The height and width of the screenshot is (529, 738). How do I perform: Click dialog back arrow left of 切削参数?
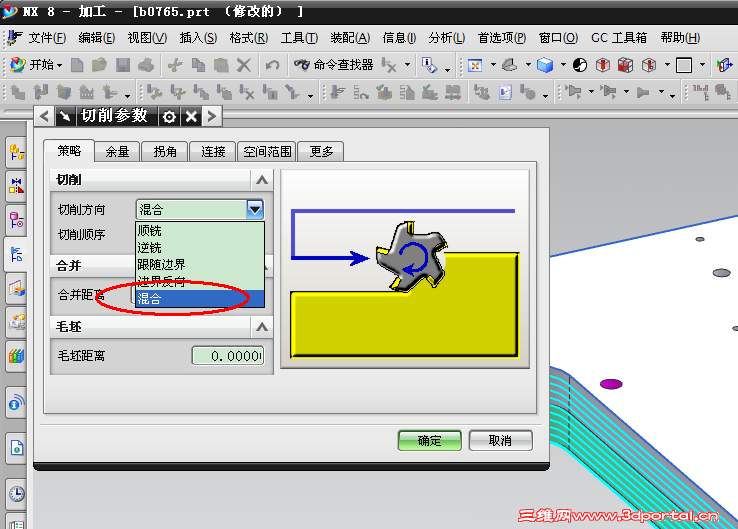coord(44,116)
